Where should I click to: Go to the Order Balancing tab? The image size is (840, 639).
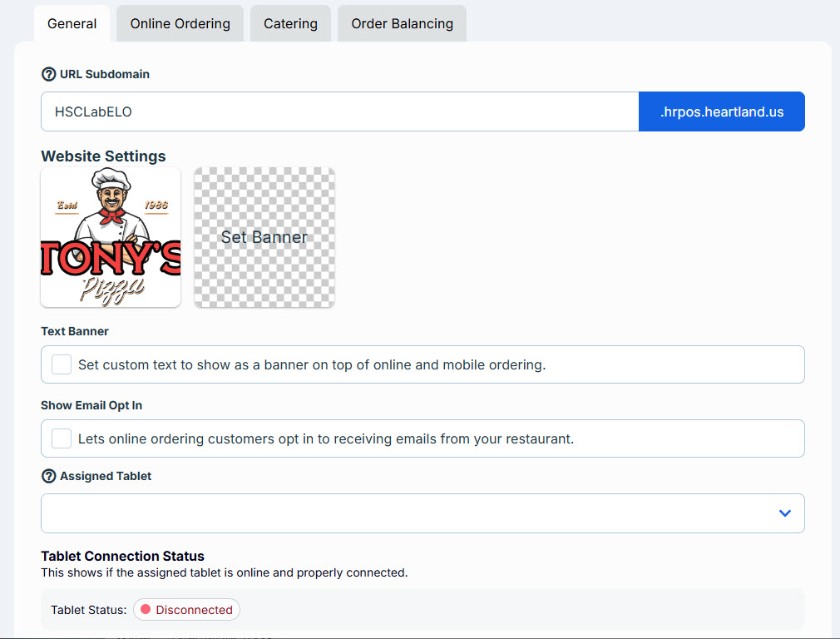(402, 23)
